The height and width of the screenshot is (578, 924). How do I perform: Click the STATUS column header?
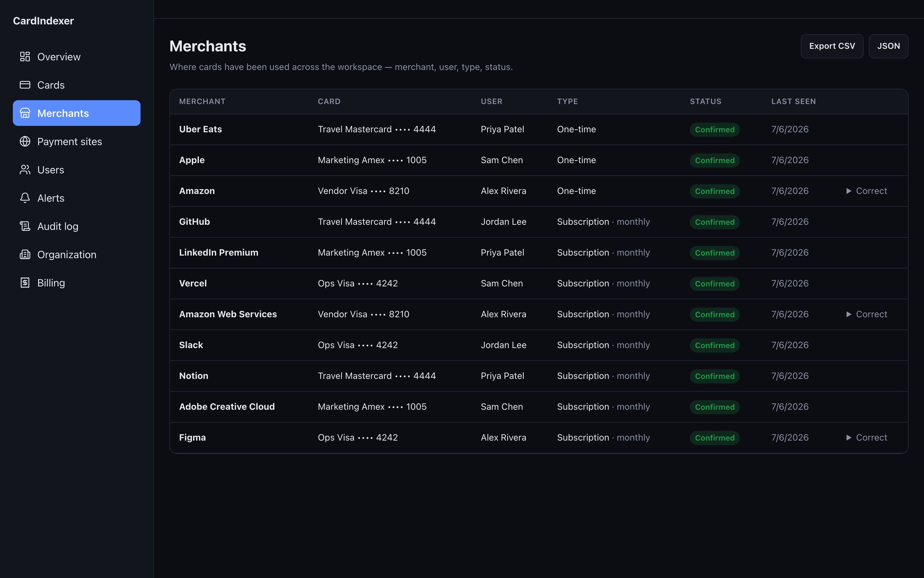706,101
